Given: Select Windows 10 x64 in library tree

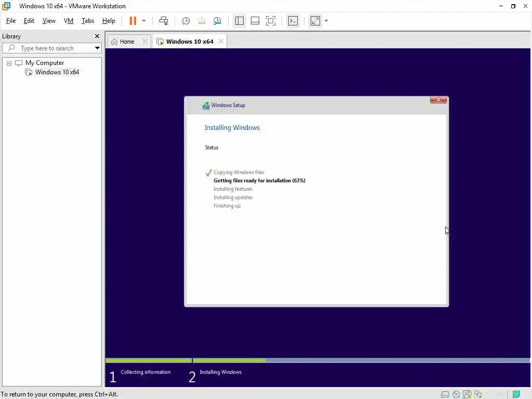Looking at the screenshot, I should [57, 72].
